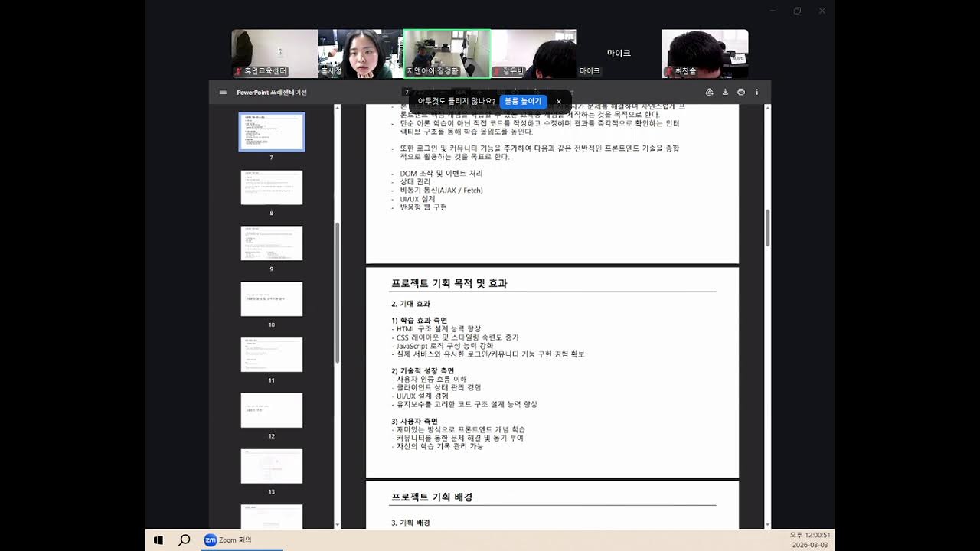Click the text 3. 기획 배경
Screen dimensions: 980x551
410,523
